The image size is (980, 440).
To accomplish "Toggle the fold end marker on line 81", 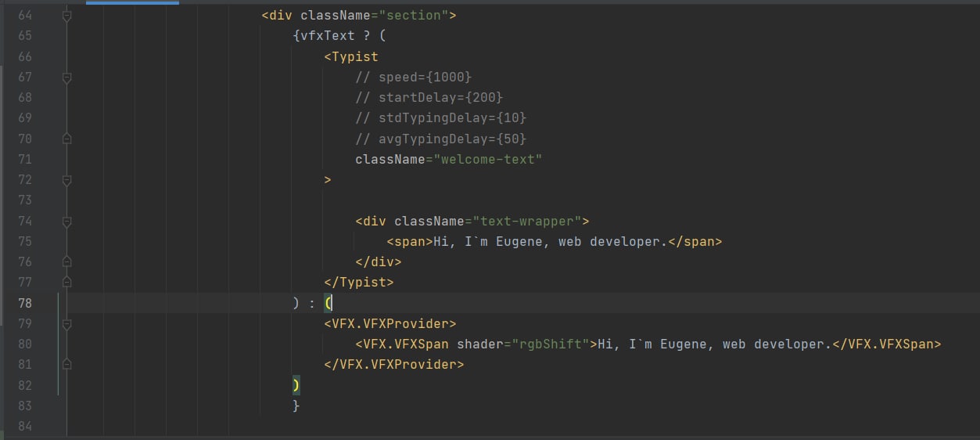I will click(66, 365).
